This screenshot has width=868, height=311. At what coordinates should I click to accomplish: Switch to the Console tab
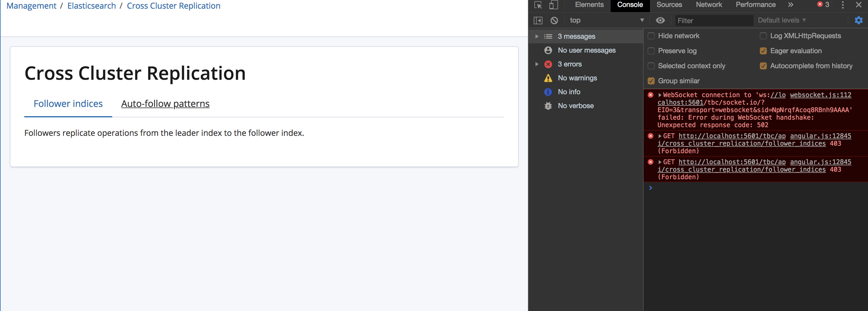coord(630,5)
